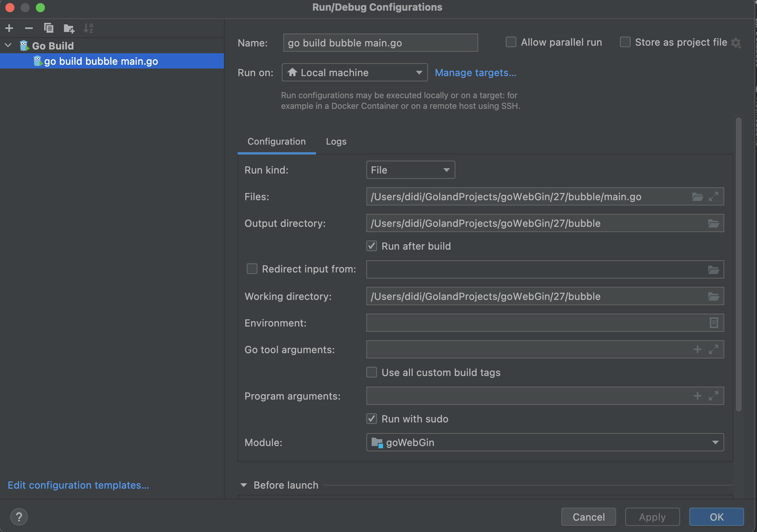This screenshot has height=532, width=757.
Task: Switch to the Logs tab
Action: (336, 142)
